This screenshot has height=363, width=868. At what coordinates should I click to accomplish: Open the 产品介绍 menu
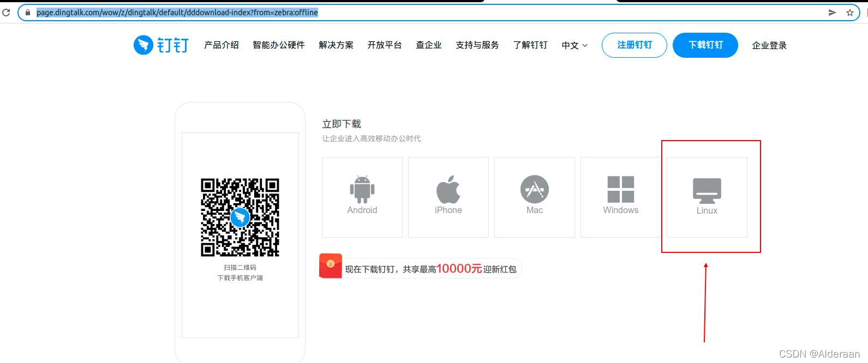click(x=222, y=45)
